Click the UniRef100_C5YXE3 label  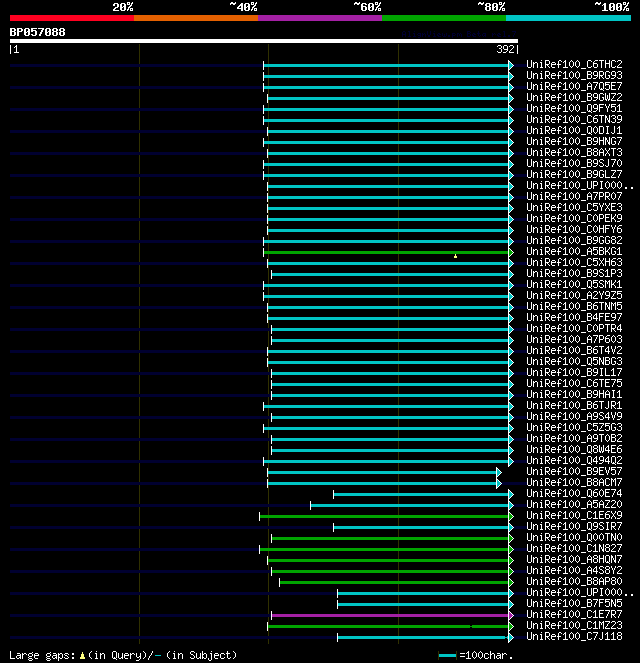pos(574,207)
